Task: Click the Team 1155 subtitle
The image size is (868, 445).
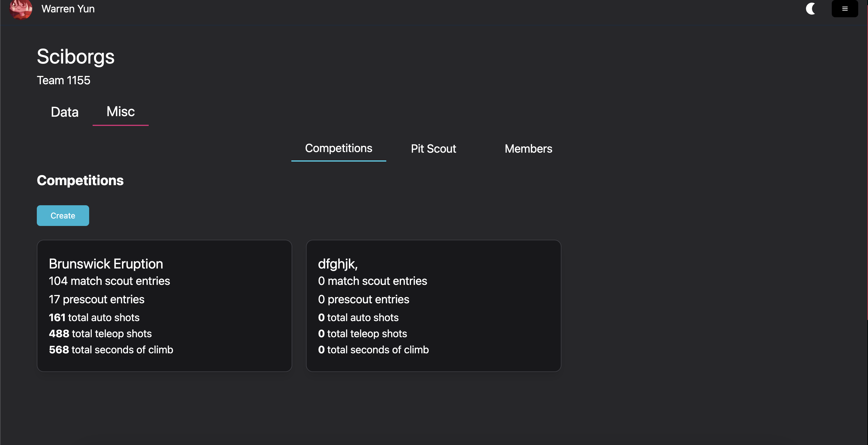Action: [64, 80]
